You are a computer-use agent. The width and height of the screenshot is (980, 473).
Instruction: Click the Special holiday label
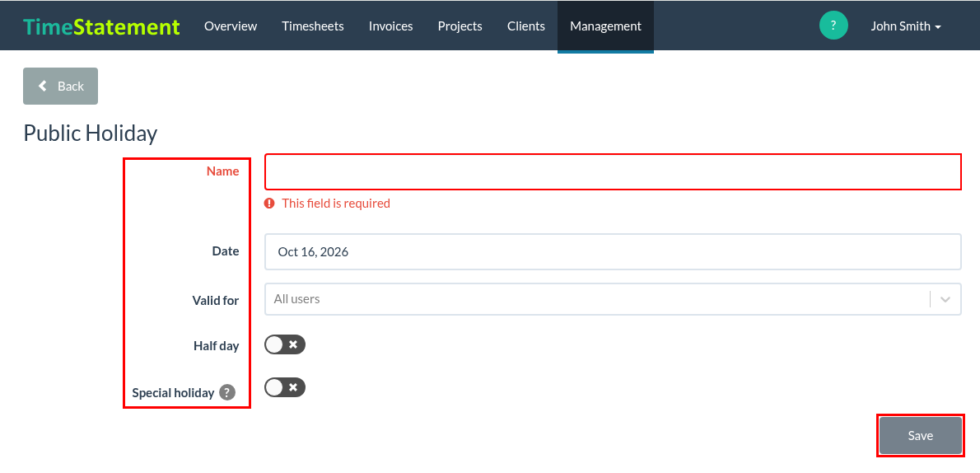[173, 393]
